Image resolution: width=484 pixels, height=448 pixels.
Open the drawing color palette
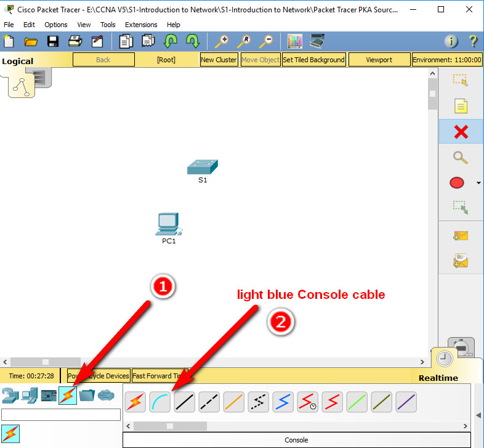(x=295, y=41)
